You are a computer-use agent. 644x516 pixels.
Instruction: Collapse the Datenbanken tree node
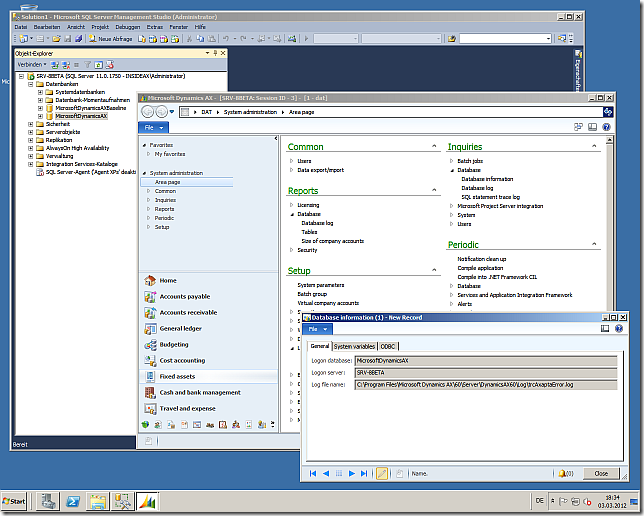point(30,84)
